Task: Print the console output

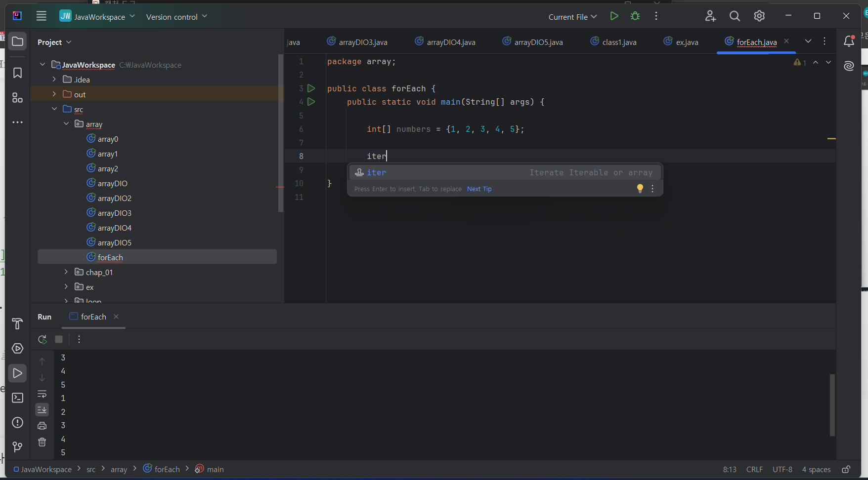Action: tap(42, 426)
